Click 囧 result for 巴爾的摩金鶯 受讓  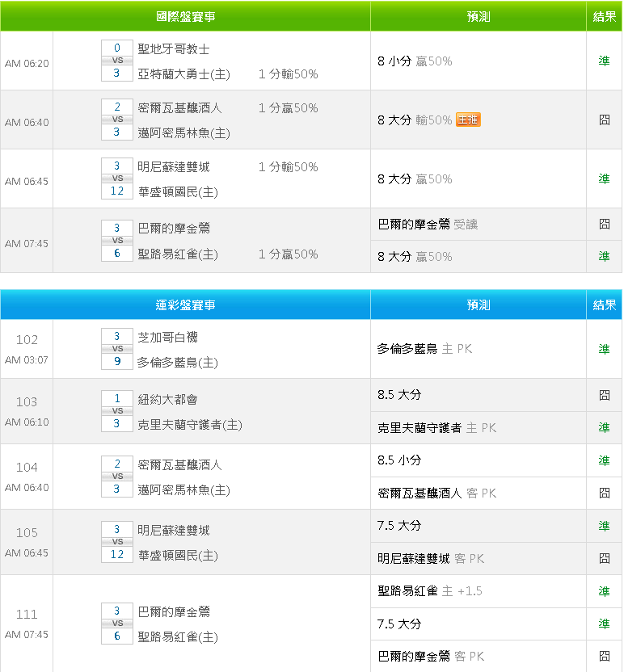[604, 224]
